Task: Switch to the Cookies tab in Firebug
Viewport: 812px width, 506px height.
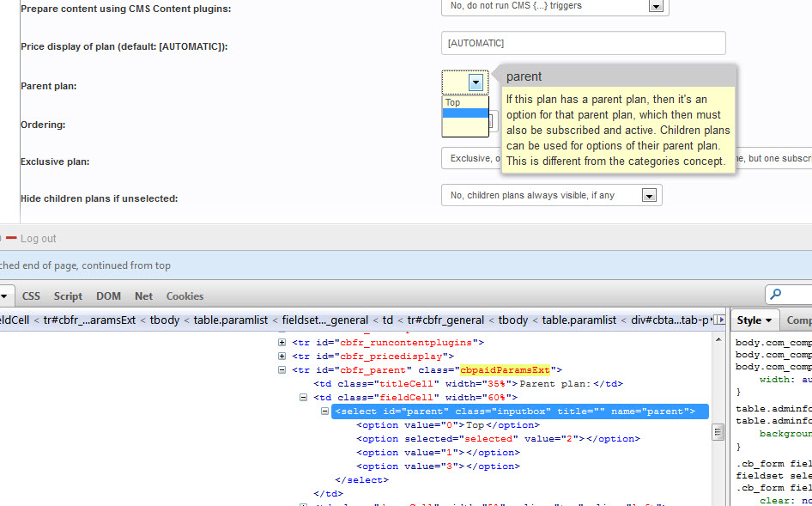Action: click(x=185, y=296)
